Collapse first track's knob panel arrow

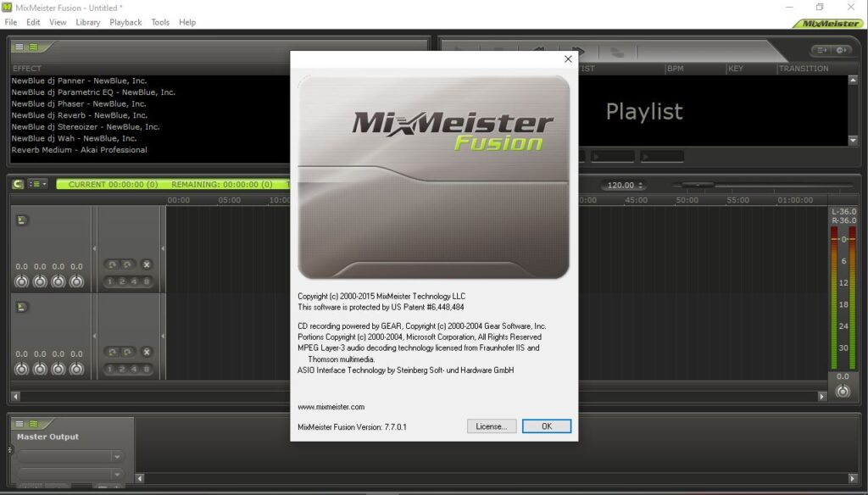(x=94, y=248)
